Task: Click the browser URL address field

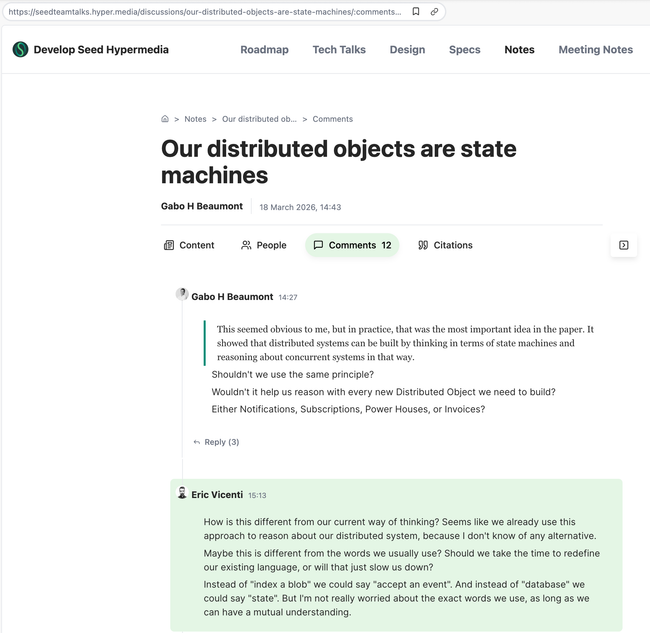Action: pyautogui.click(x=205, y=12)
